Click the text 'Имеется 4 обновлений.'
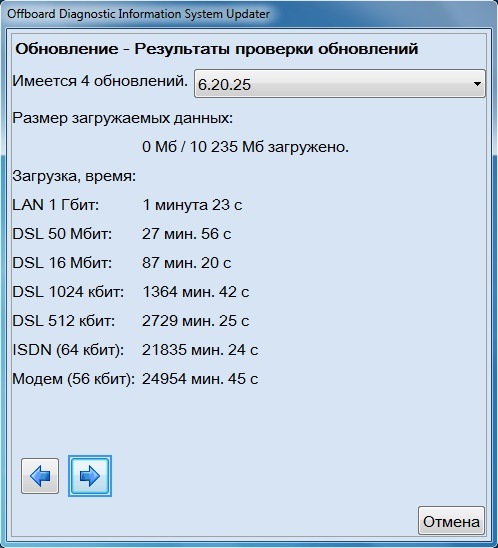This screenshot has height=548, width=498. pyautogui.click(x=100, y=81)
